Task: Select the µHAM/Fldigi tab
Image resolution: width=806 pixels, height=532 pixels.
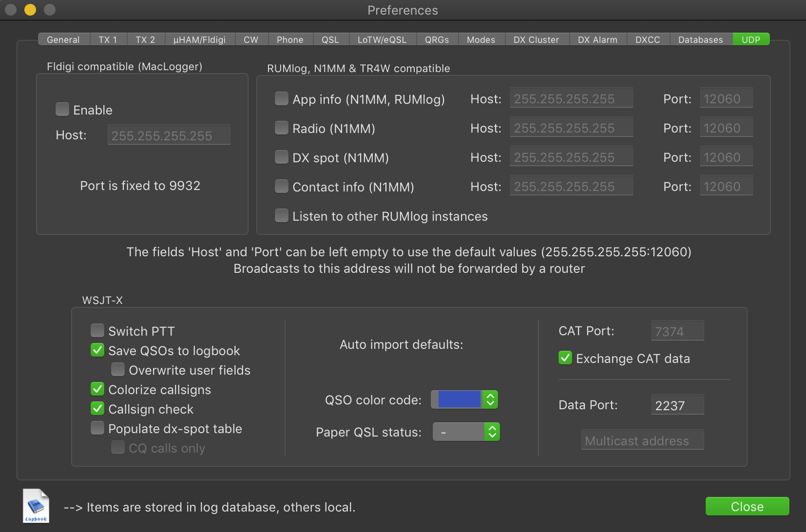Action: coord(199,39)
